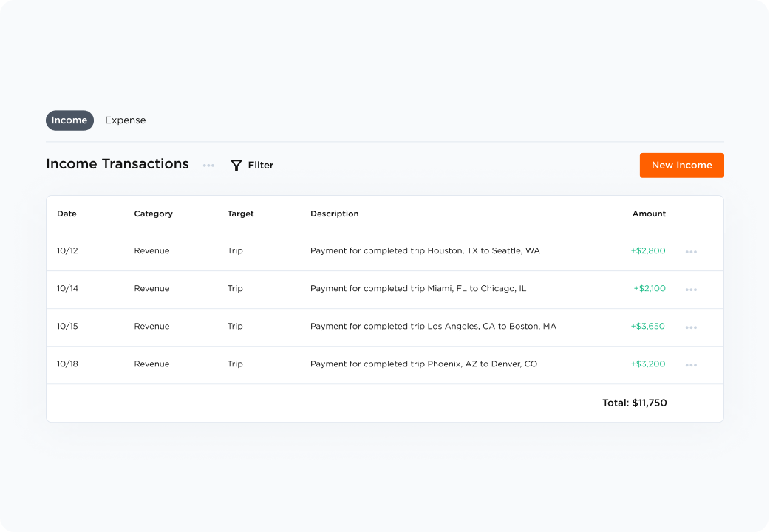Click the funnel Filter icon

tap(236, 166)
